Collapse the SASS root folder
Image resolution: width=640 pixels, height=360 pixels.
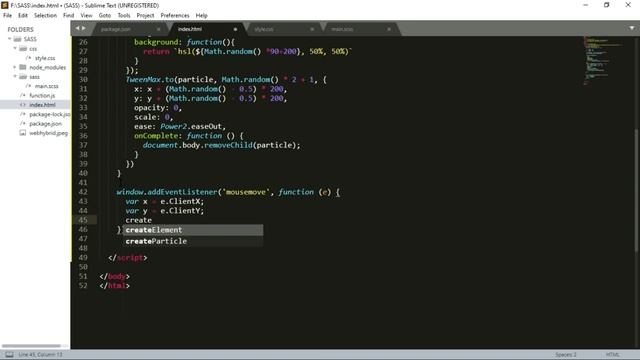[x=9, y=39]
